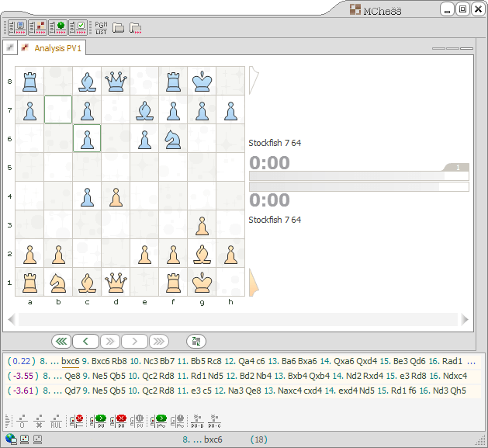Click the 8. ... bxc6 status bar text
The height and width of the screenshot is (448, 488).
[x=202, y=439]
